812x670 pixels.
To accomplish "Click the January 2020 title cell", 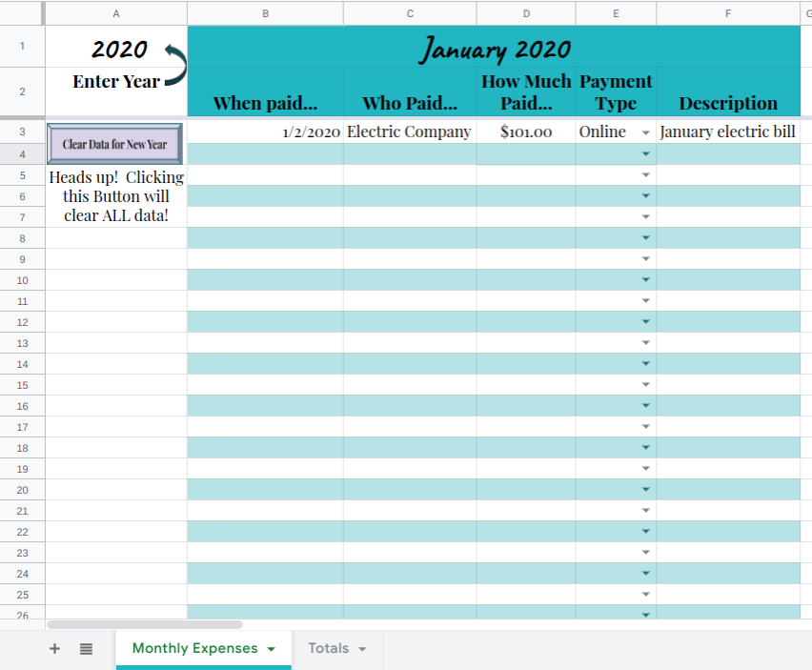I will point(494,47).
